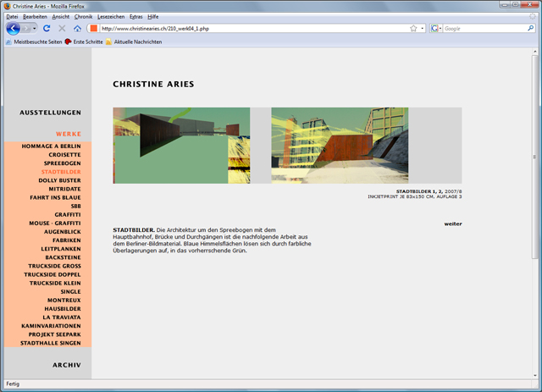Screen dimensions: 542x392
Task: Open the Erste Schritte bookmark
Action: pos(86,41)
